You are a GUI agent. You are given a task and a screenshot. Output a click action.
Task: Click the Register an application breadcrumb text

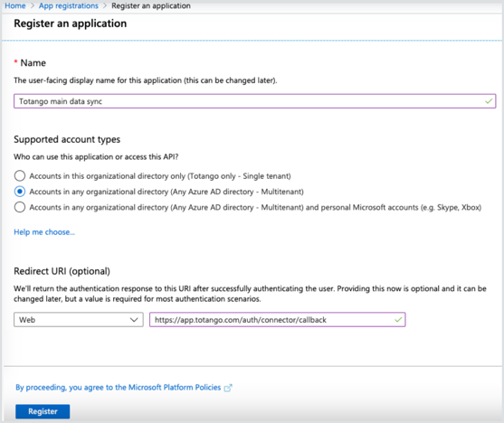click(x=151, y=5)
